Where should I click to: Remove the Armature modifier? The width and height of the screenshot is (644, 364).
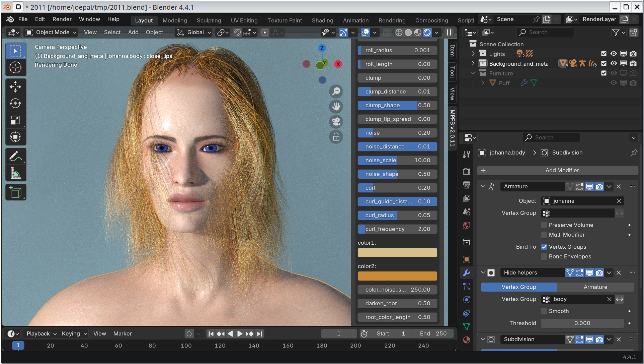tap(619, 186)
